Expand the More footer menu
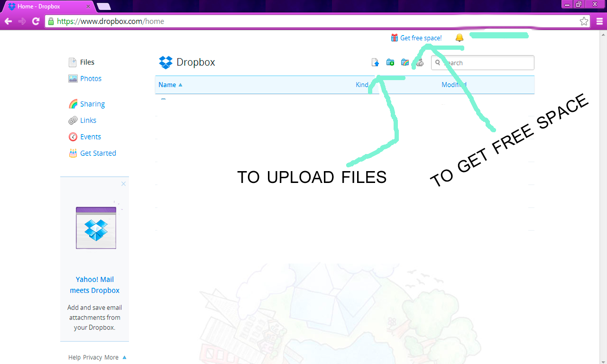607x364 pixels. 115,357
